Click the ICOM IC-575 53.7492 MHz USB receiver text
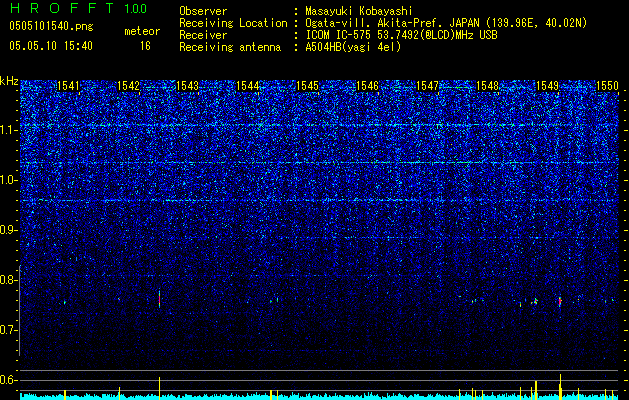 pos(401,35)
